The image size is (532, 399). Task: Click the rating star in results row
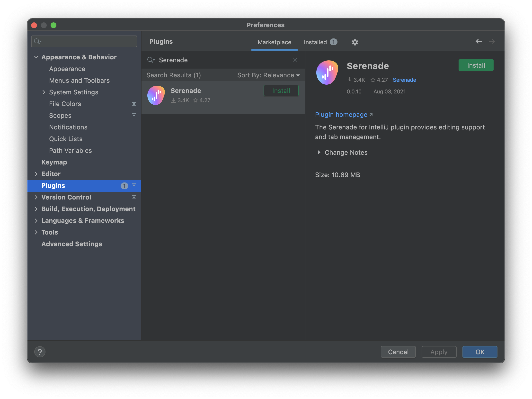coord(195,100)
